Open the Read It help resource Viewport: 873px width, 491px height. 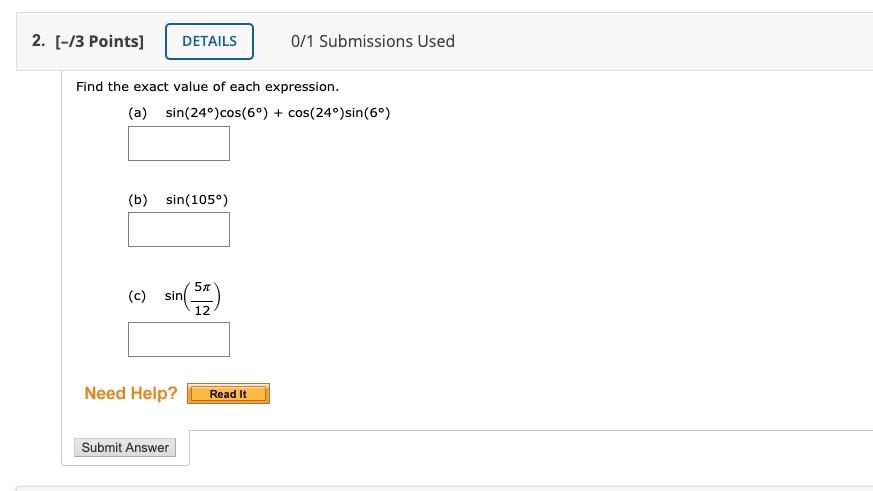click(228, 394)
